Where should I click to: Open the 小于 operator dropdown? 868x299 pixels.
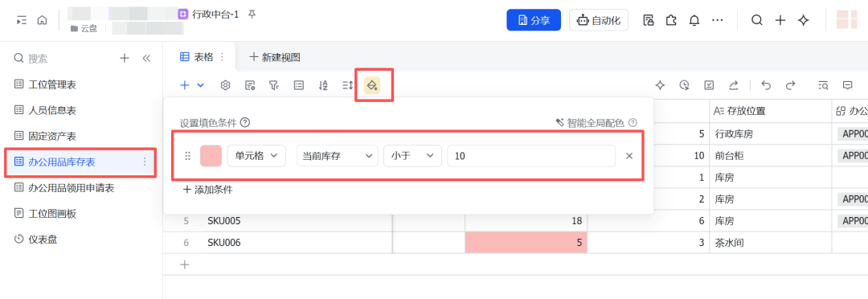click(412, 156)
